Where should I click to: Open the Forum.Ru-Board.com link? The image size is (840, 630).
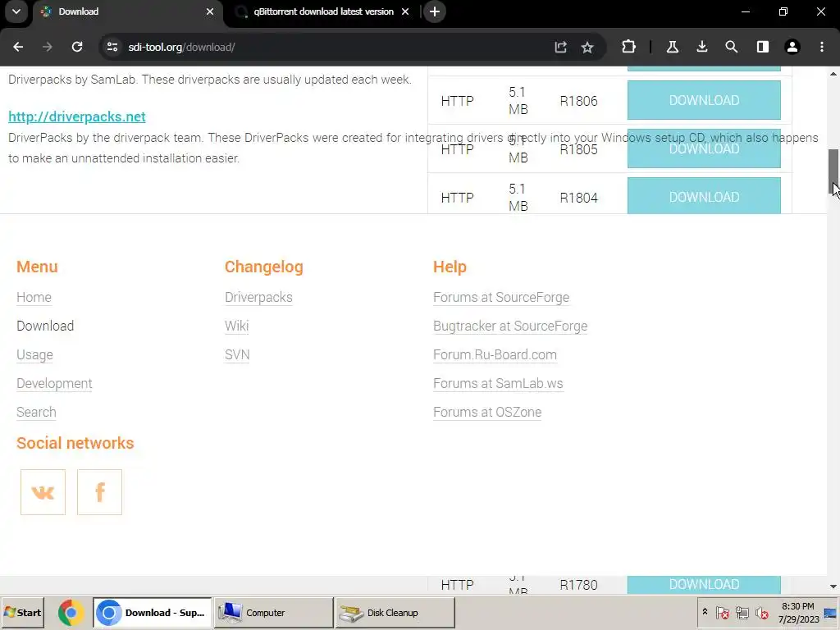(495, 355)
